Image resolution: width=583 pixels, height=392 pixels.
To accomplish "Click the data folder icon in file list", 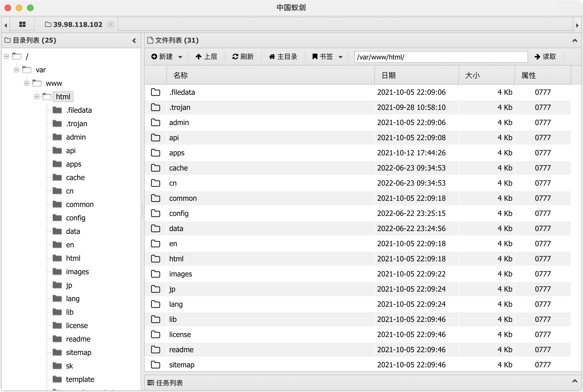I will point(156,229).
